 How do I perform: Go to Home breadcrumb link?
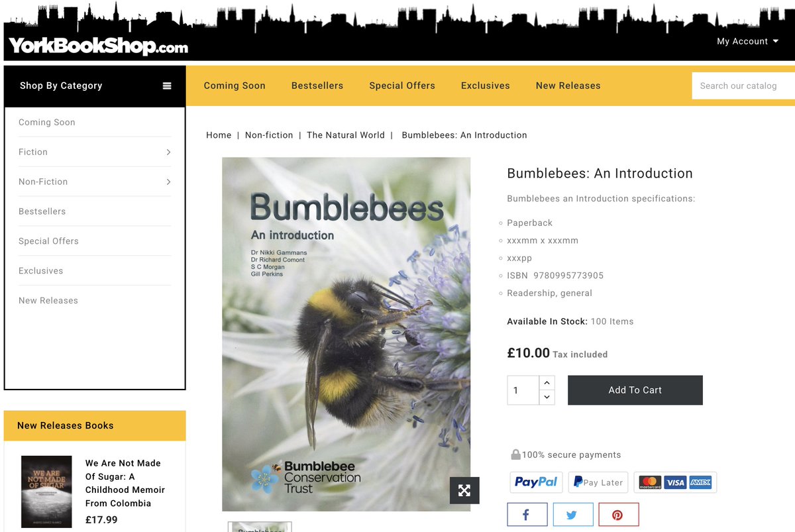(219, 135)
